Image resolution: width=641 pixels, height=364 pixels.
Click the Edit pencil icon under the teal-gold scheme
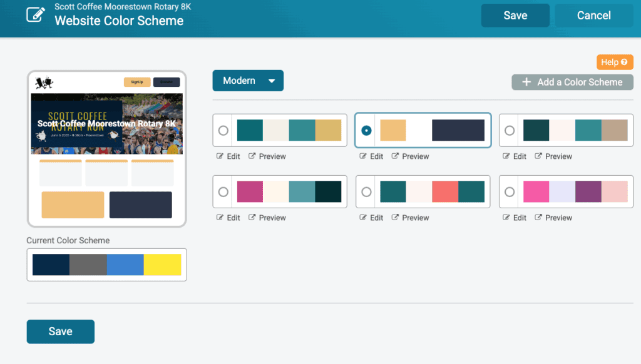point(220,156)
